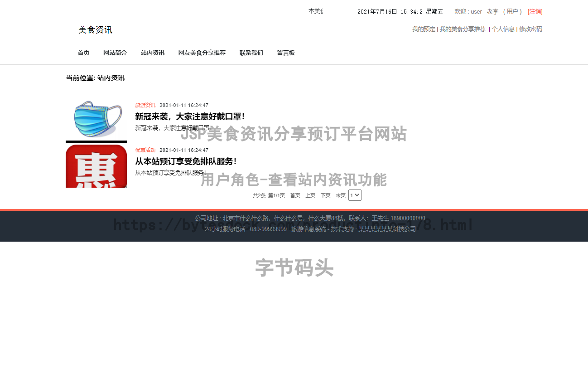
Task: Click the 旅游资讯 category tag
Action: pyautogui.click(x=144, y=105)
